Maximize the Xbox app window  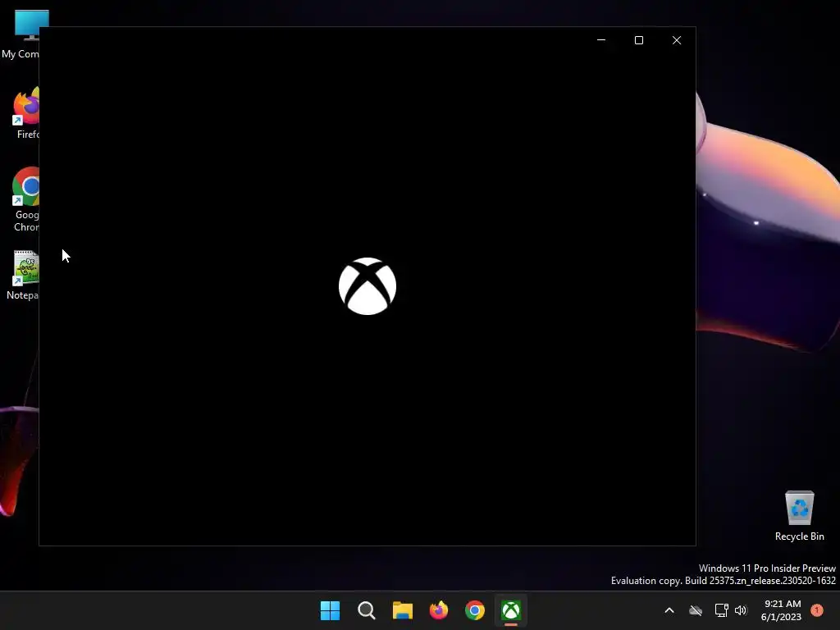click(638, 40)
